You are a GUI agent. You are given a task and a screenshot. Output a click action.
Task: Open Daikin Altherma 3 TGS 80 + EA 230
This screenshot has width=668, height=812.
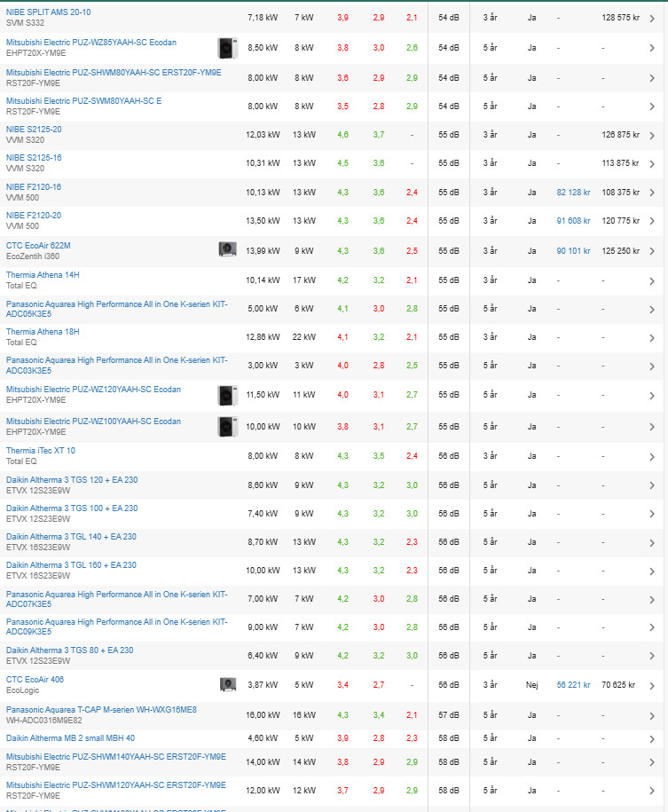click(69, 650)
